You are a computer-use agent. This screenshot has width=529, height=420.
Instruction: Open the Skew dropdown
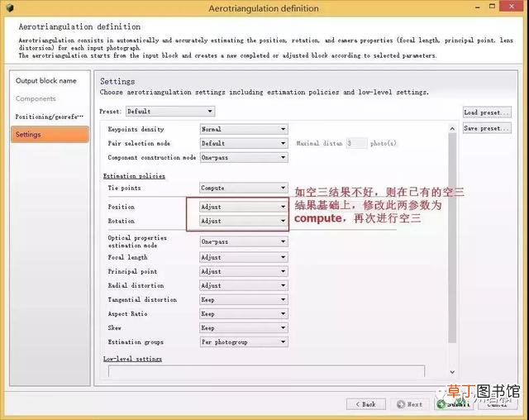pyautogui.click(x=244, y=328)
